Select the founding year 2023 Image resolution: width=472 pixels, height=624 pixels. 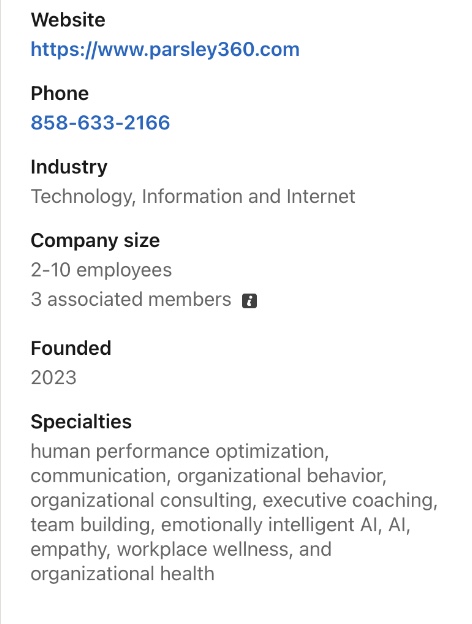click(x=53, y=378)
